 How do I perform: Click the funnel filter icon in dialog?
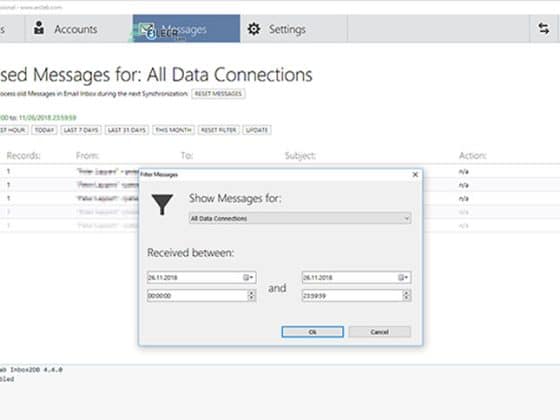[162, 205]
